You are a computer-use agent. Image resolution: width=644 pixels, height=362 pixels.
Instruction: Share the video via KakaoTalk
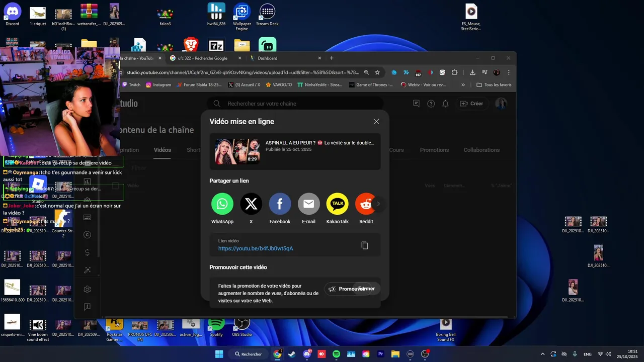[337, 204]
